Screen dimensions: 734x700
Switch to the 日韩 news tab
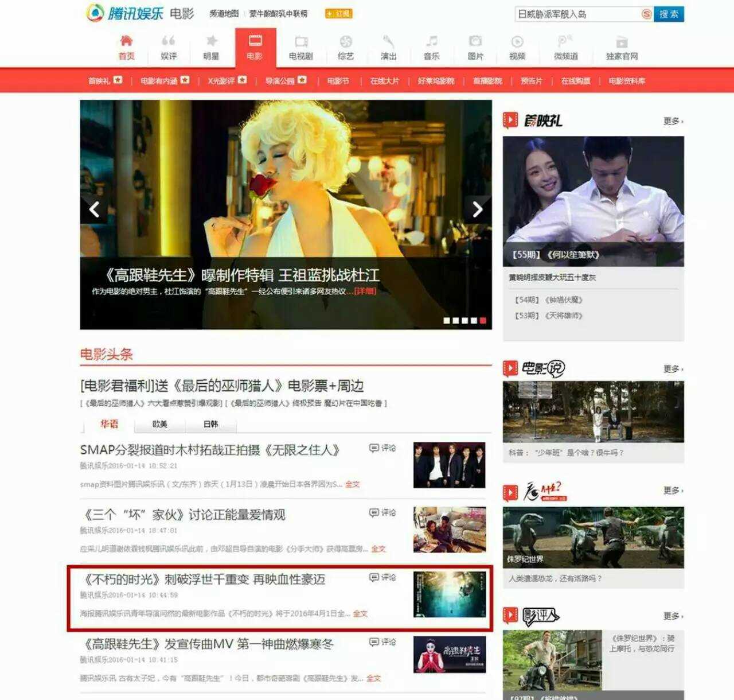(x=210, y=424)
